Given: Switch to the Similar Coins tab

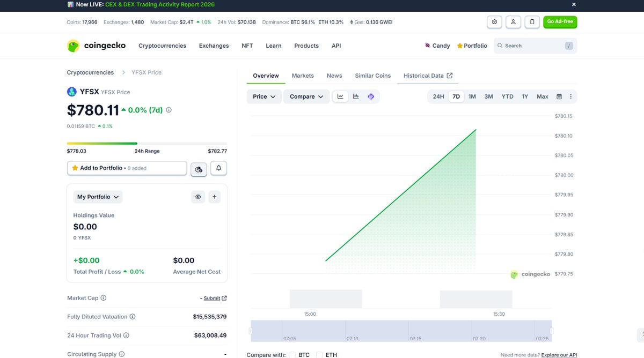Looking at the screenshot, I should [373, 76].
